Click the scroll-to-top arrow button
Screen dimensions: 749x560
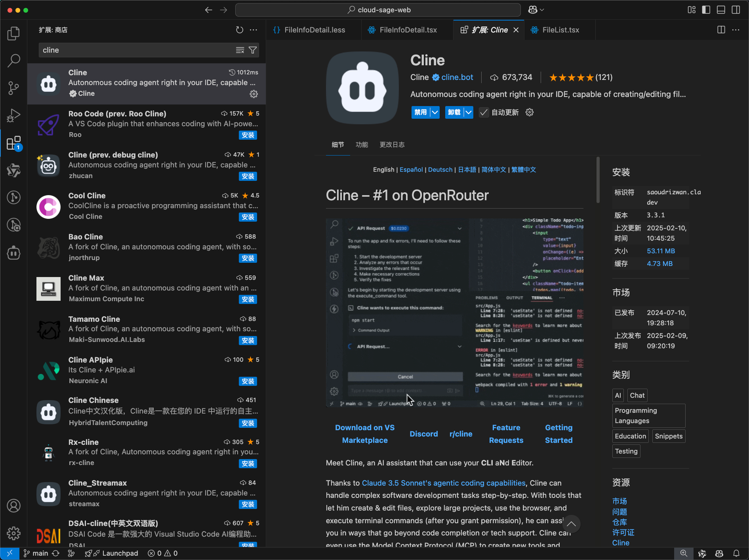[x=571, y=524]
